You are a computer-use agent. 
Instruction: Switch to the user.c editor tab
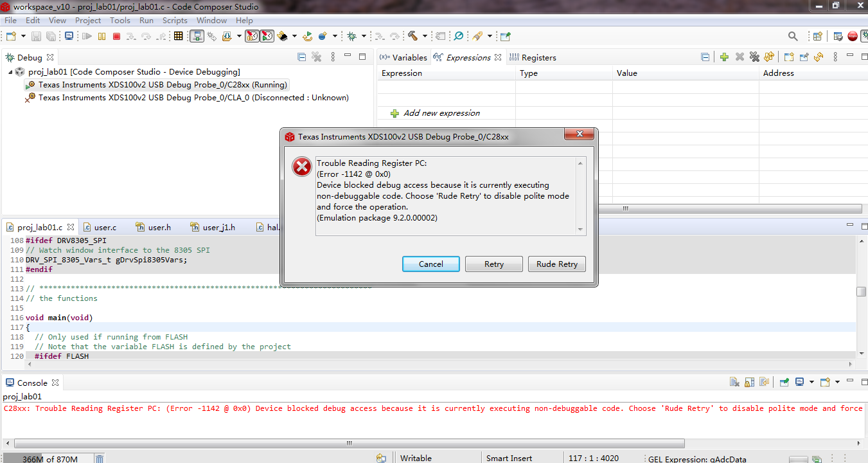coord(101,227)
